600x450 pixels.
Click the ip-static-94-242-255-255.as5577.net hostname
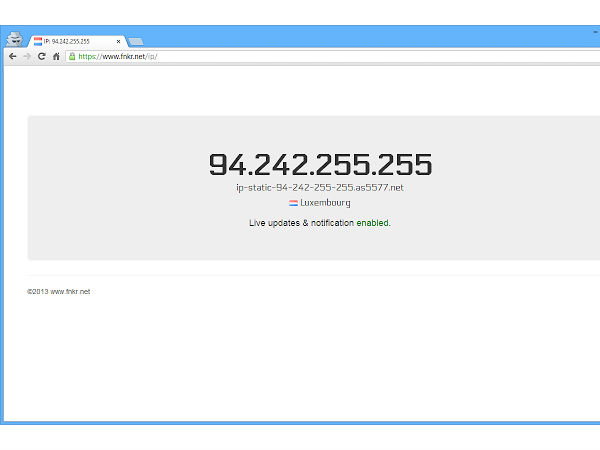[x=320, y=187]
